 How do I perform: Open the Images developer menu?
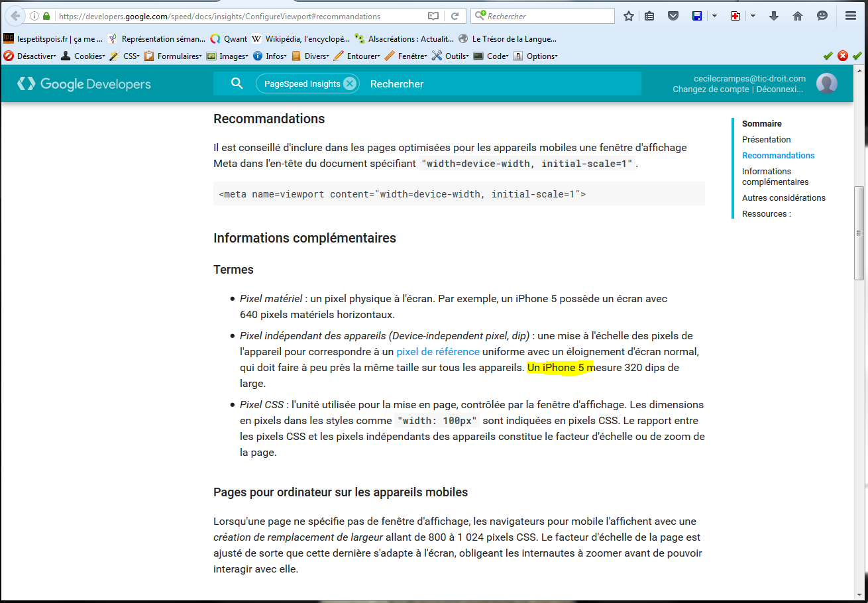click(227, 56)
